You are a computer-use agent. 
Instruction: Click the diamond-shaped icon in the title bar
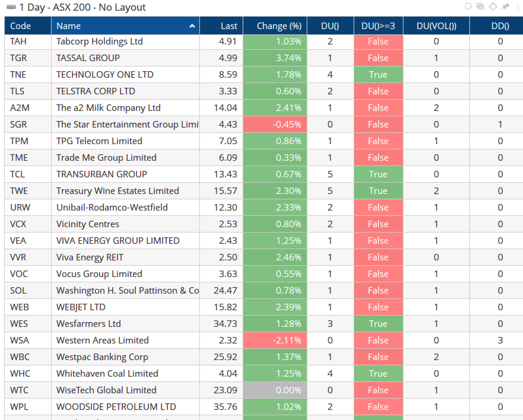[493, 7]
